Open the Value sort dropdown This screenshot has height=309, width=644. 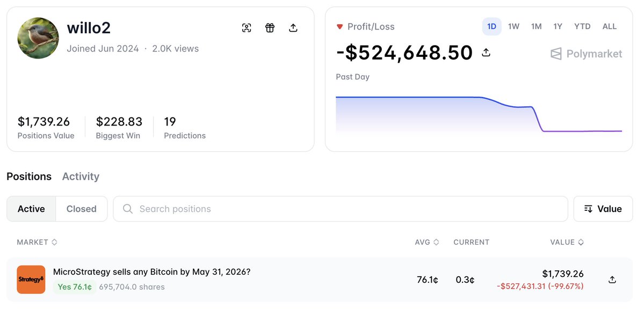[603, 209]
